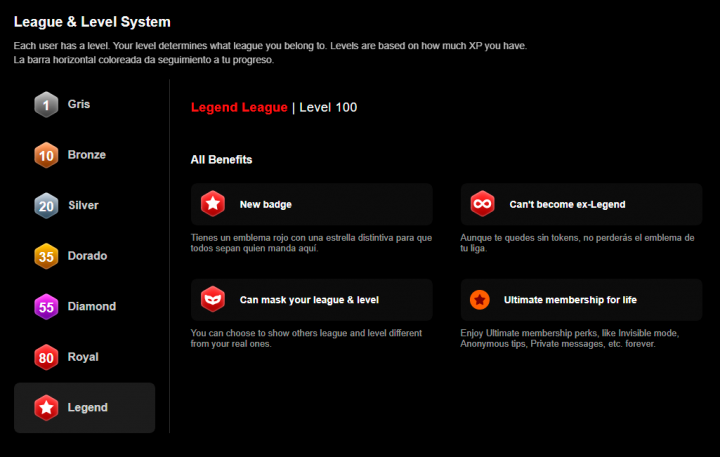Click the Dorado level 35 badge icon
Viewport: 720px width, 457px height.
tap(46, 256)
